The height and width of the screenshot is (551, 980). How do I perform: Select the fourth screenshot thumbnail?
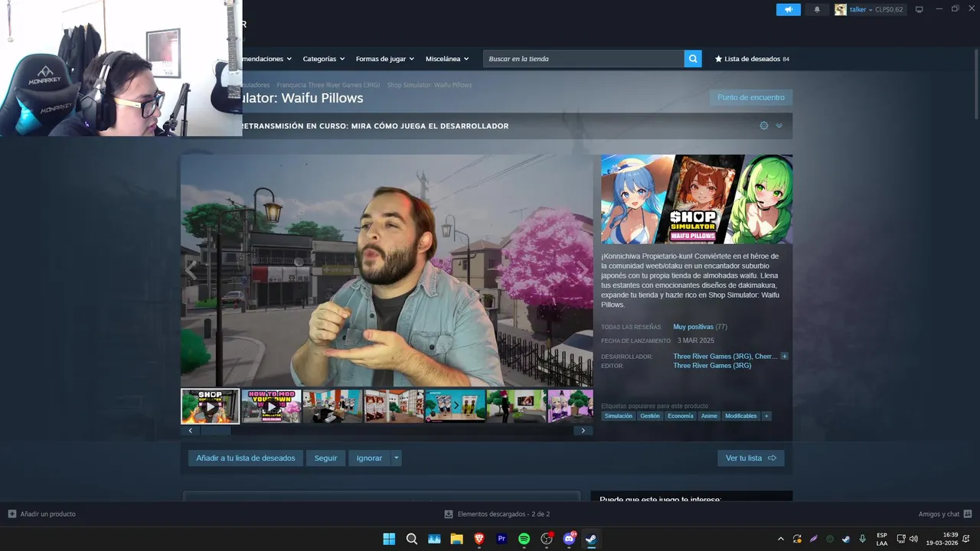coord(394,406)
